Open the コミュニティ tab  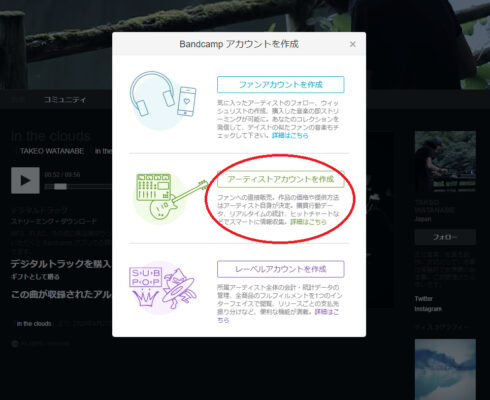[65, 100]
